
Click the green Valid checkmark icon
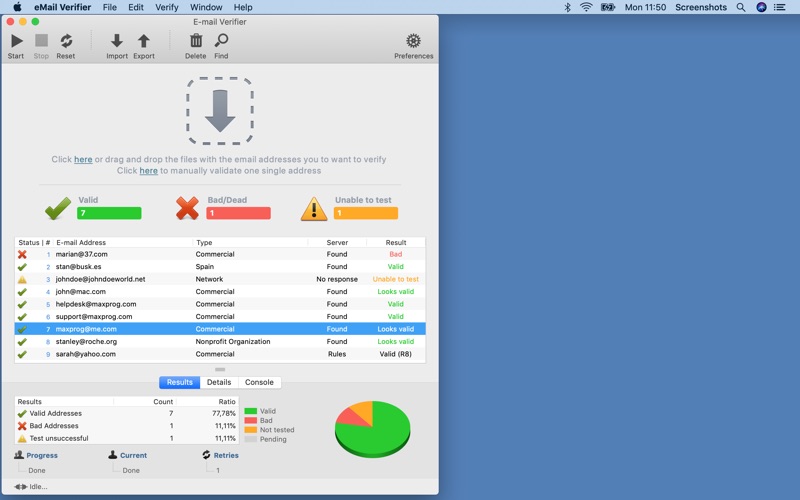58,208
